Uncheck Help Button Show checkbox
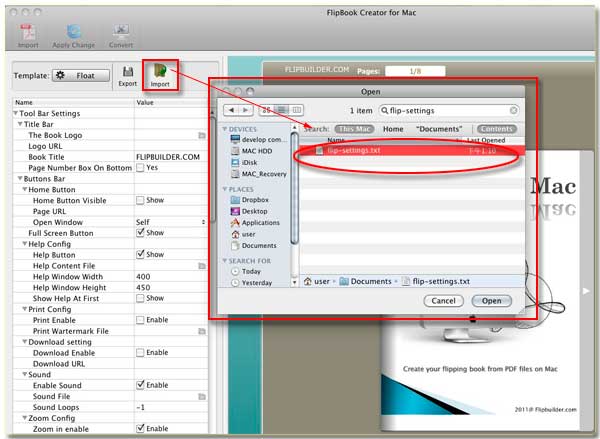 pyautogui.click(x=140, y=255)
